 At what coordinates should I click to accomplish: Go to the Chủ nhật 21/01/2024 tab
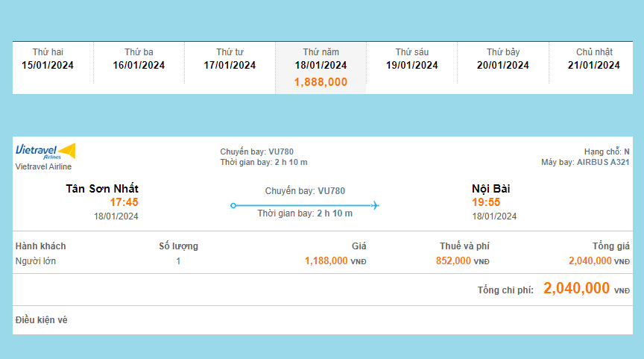[594, 59]
